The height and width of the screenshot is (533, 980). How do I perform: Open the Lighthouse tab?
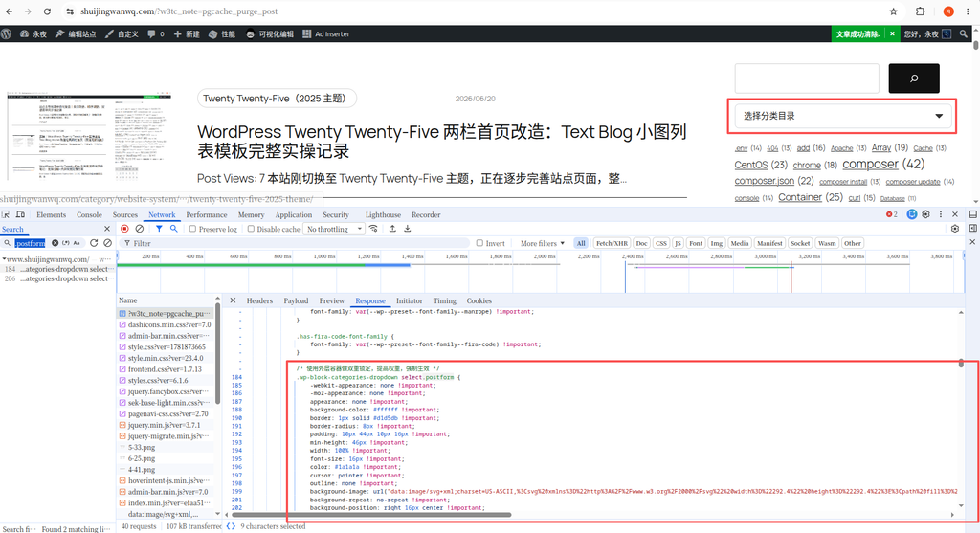pos(383,214)
